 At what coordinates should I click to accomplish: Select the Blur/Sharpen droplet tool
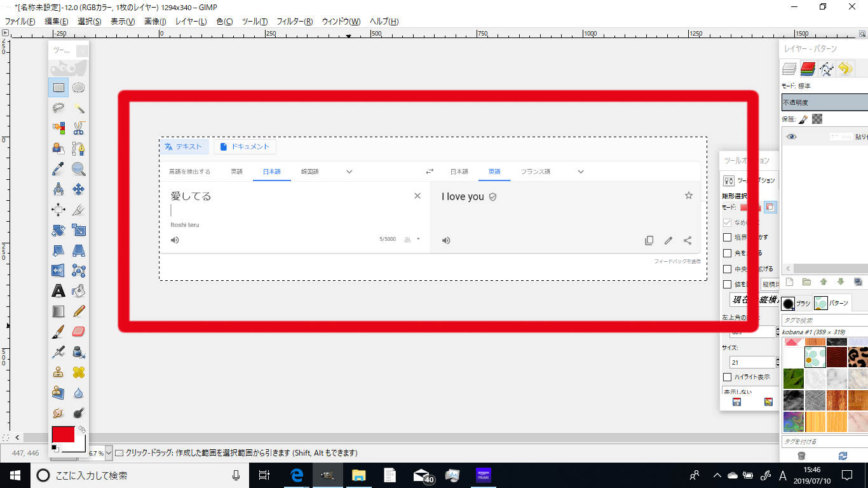pos(79,393)
